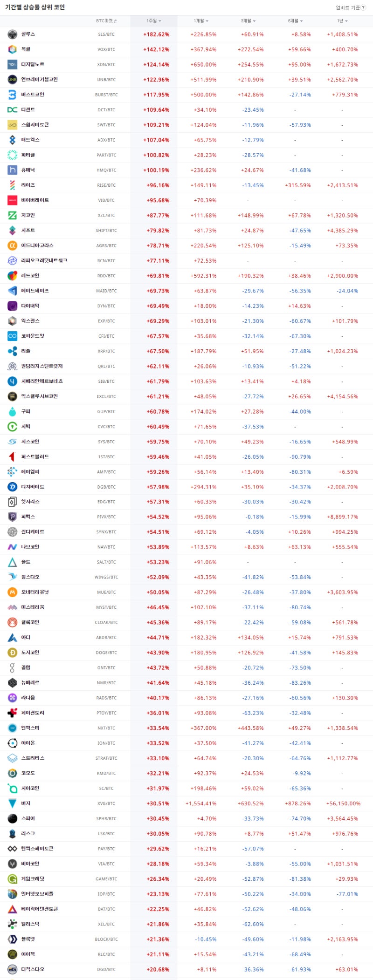Image resolution: width=373 pixels, height=980 pixels.
Task: Sort by the 3개월 column dropdown
Action: point(248,21)
